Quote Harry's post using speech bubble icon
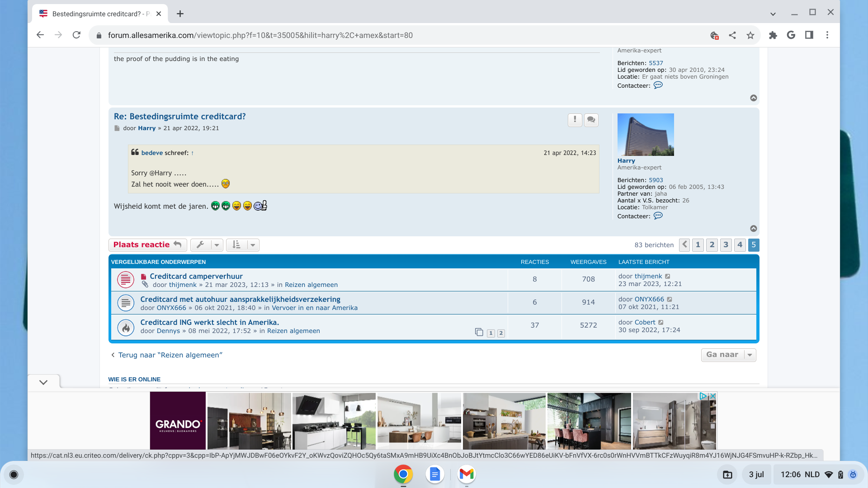This screenshot has width=868, height=488. (x=591, y=120)
